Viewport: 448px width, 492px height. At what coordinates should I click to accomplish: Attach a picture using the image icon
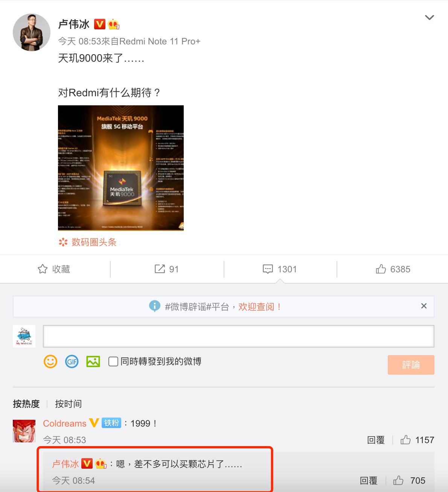(93, 361)
